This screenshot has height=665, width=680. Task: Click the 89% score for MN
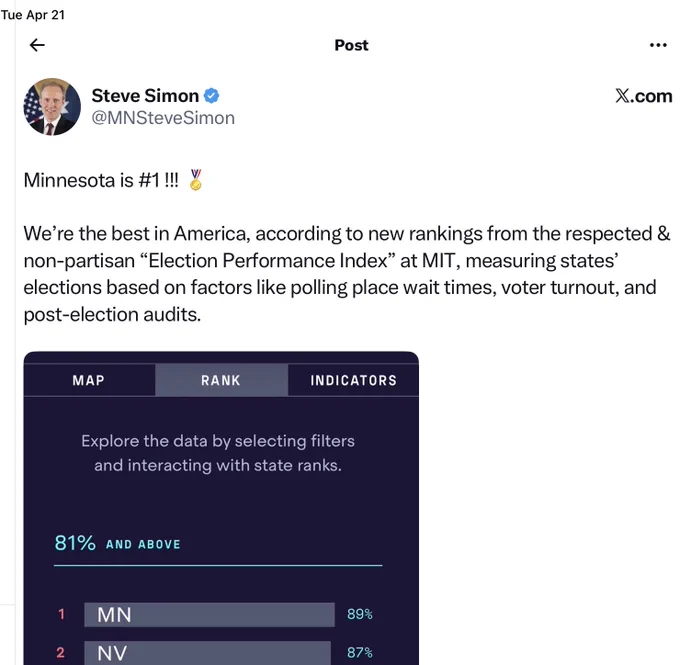point(360,614)
